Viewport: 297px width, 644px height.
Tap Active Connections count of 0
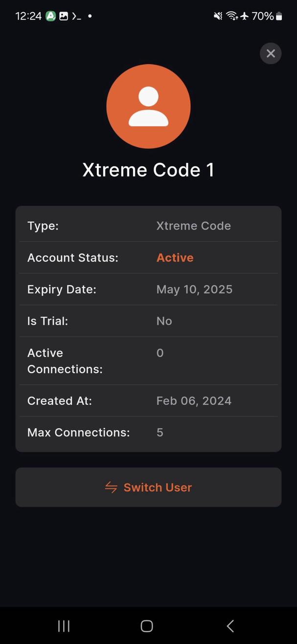coord(160,353)
